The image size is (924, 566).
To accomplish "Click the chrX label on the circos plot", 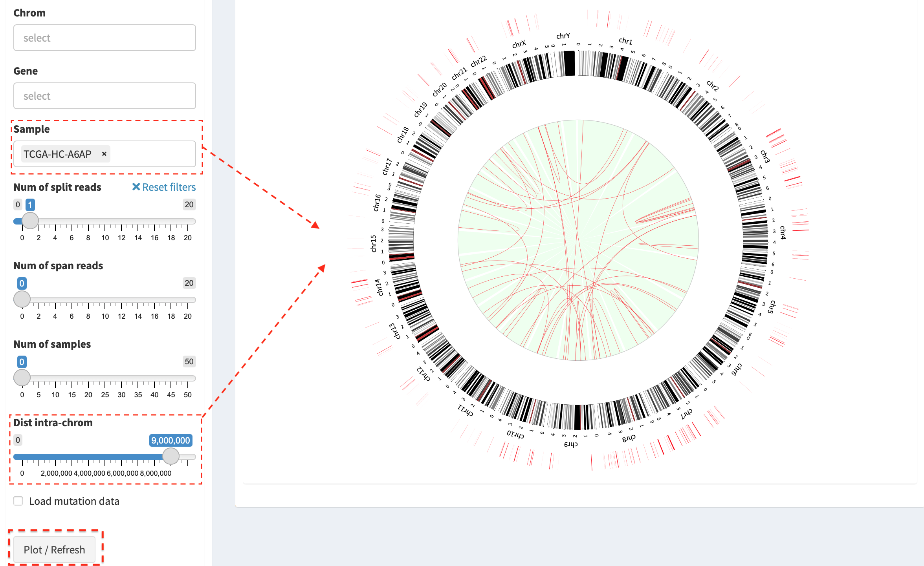I will point(519,44).
